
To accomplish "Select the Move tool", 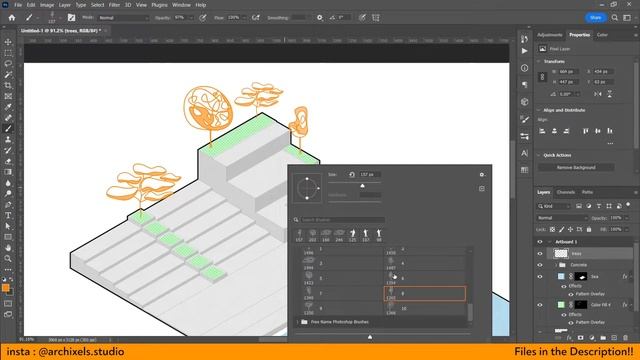I will 8,42.
